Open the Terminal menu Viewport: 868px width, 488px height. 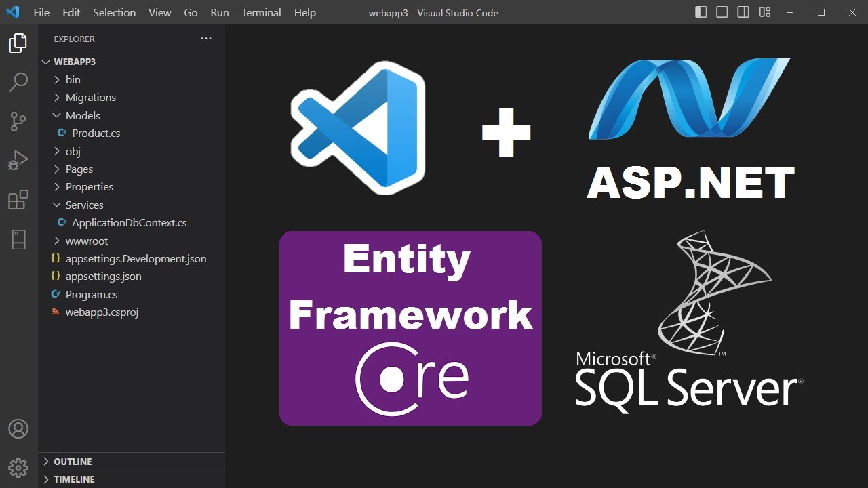[x=262, y=12]
